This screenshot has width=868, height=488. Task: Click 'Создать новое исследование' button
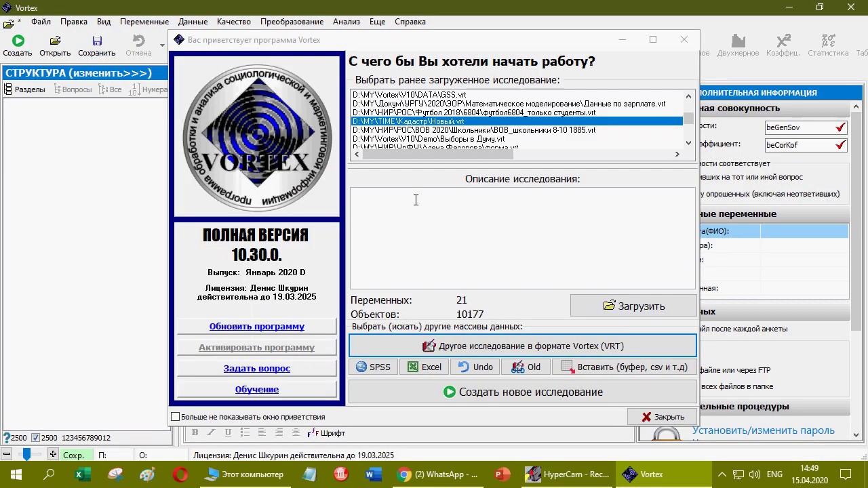[523, 392]
